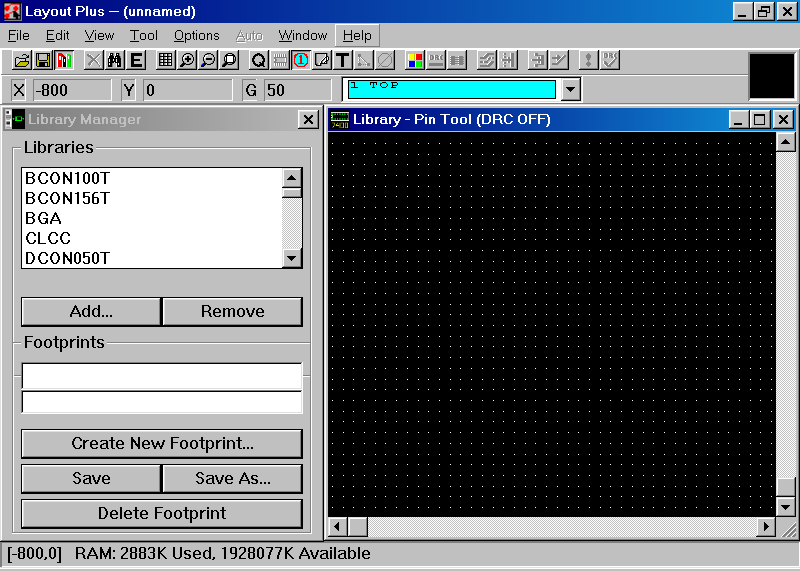Click the Query 'Q' toolbar icon

(x=259, y=60)
